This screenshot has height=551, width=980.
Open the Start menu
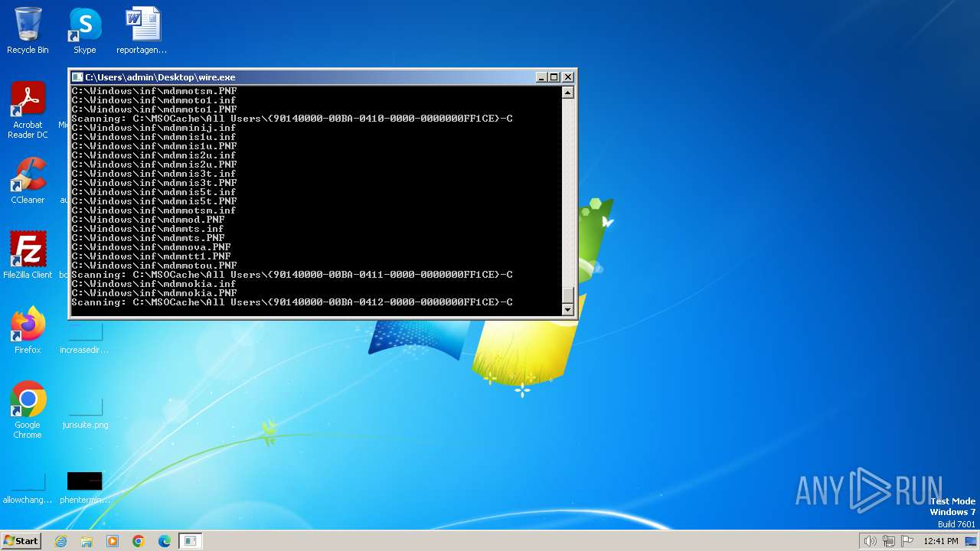tap(21, 540)
